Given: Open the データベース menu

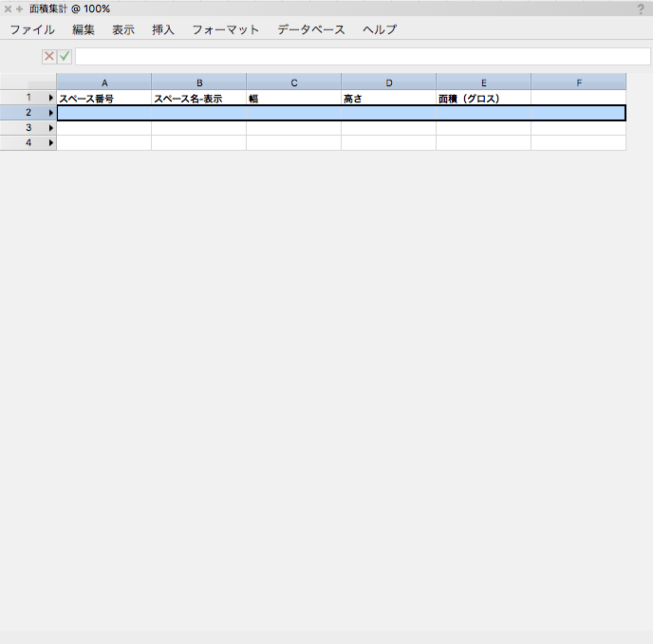Looking at the screenshot, I should 311,29.
